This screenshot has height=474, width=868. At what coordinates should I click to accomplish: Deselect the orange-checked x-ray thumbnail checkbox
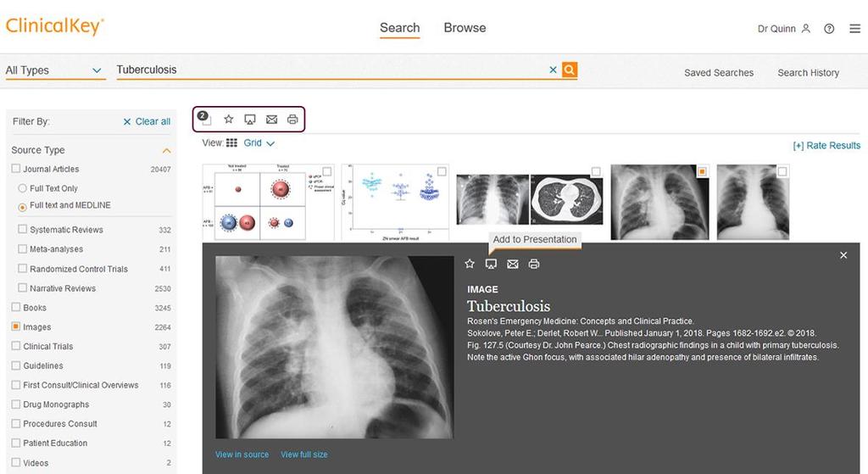702,171
